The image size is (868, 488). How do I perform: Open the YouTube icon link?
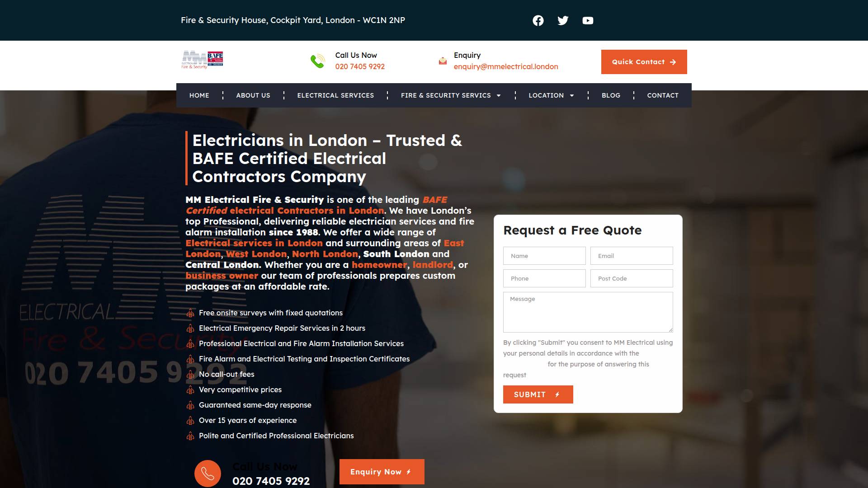click(588, 21)
